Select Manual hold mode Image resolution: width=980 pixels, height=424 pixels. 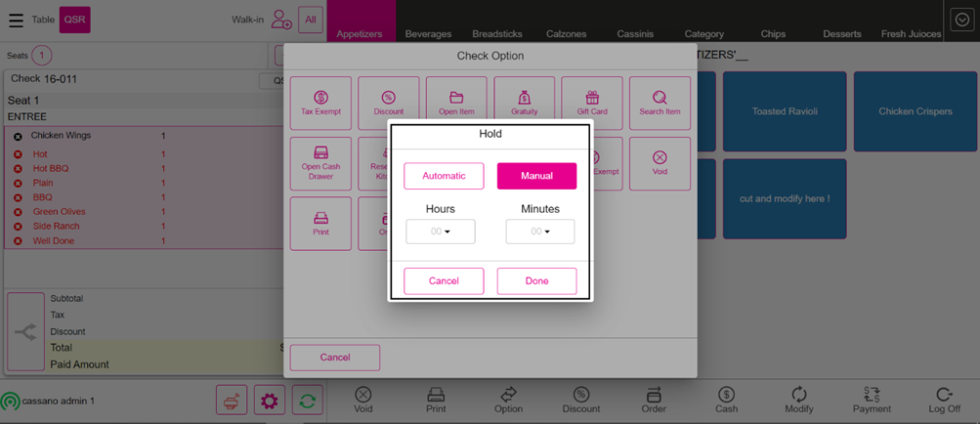pos(536,176)
